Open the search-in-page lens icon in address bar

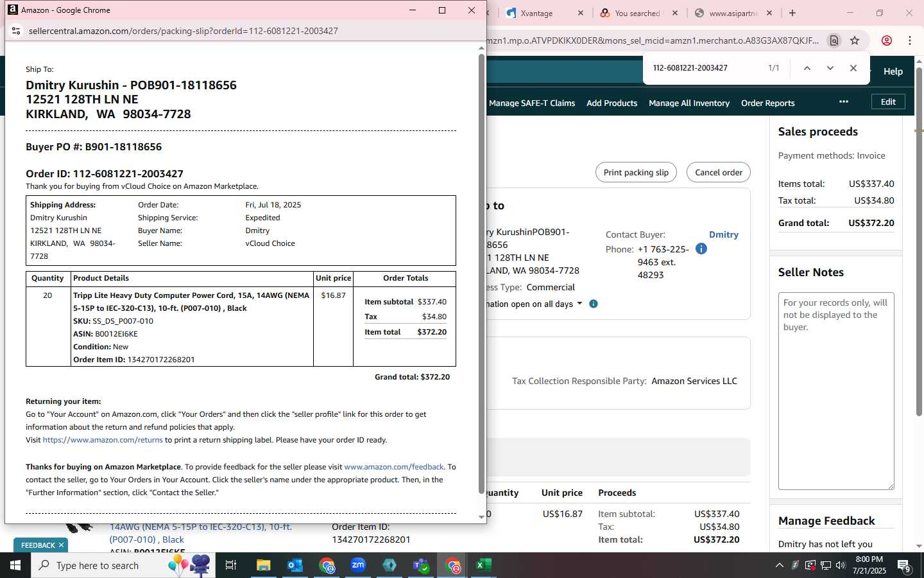tap(834, 40)
